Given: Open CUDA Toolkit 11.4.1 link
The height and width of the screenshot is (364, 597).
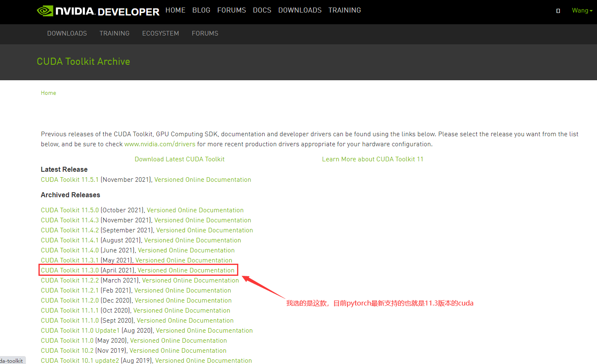Looking at the screenshot, I should [x=70, y=240].
